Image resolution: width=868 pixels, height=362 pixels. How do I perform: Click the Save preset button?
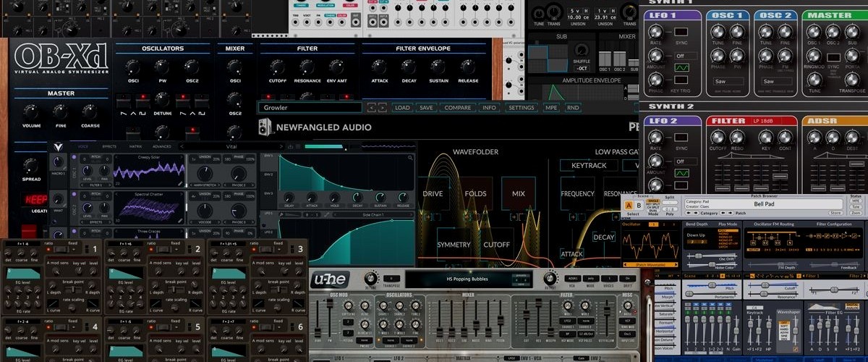[426, 108]
